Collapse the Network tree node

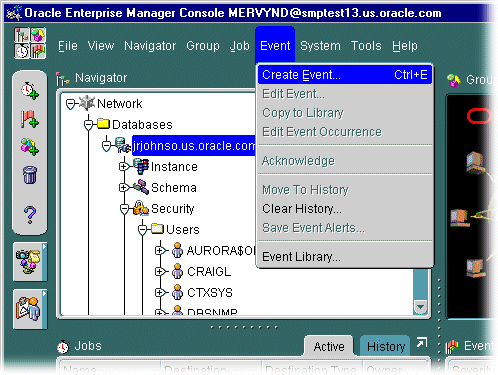[x=70, y=104]
